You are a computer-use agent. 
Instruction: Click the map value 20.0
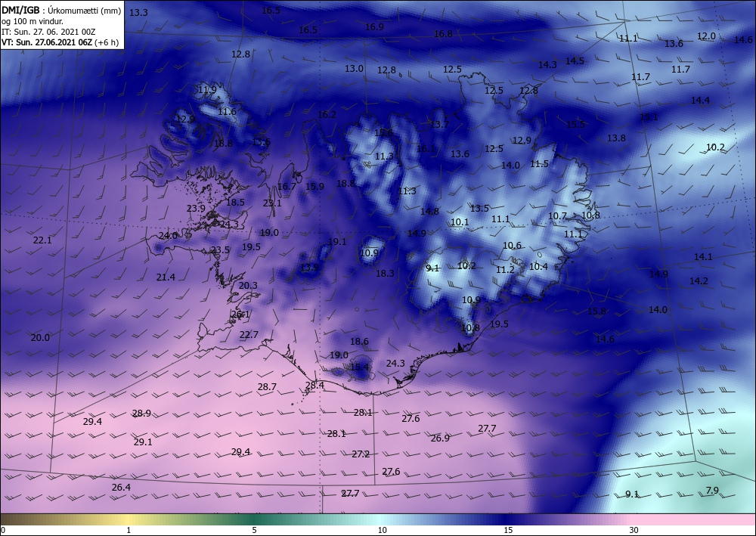(40, 337)
